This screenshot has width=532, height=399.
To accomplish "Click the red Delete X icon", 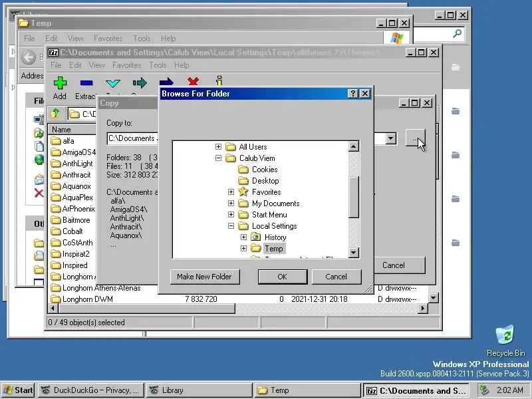I will point(193,81).
